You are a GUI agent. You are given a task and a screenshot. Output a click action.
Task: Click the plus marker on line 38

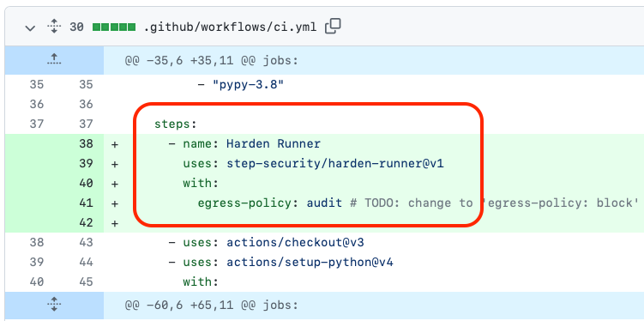[x=115, y=144]
